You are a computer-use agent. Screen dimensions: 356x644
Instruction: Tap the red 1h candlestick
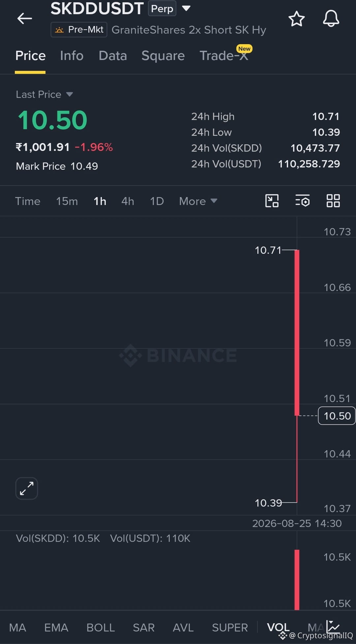(x=297, y=333)
